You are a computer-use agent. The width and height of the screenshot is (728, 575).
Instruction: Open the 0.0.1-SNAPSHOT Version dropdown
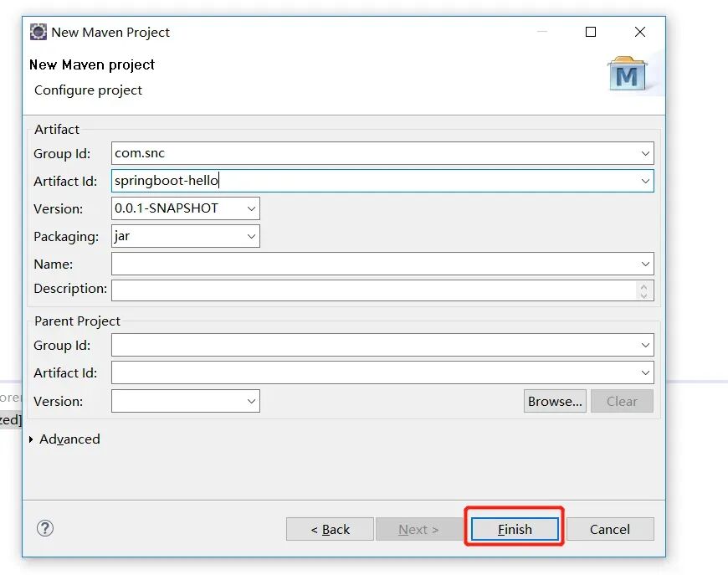tap(251, 208)
